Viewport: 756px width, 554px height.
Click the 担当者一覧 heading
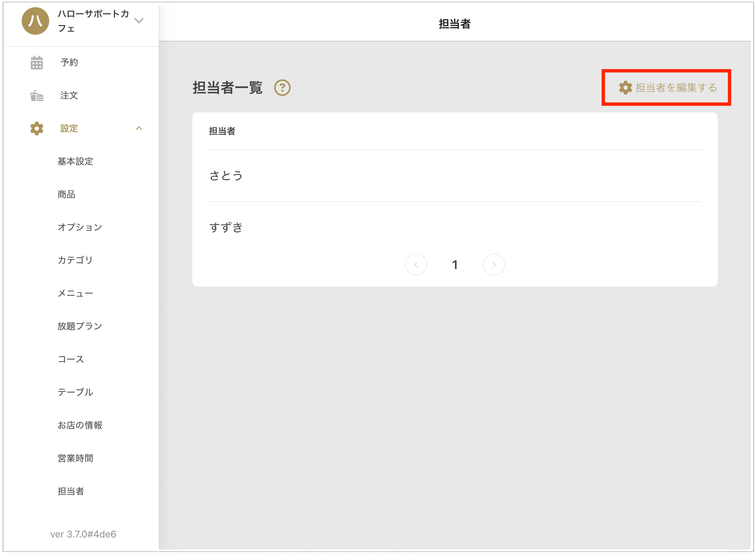[228, 88]
